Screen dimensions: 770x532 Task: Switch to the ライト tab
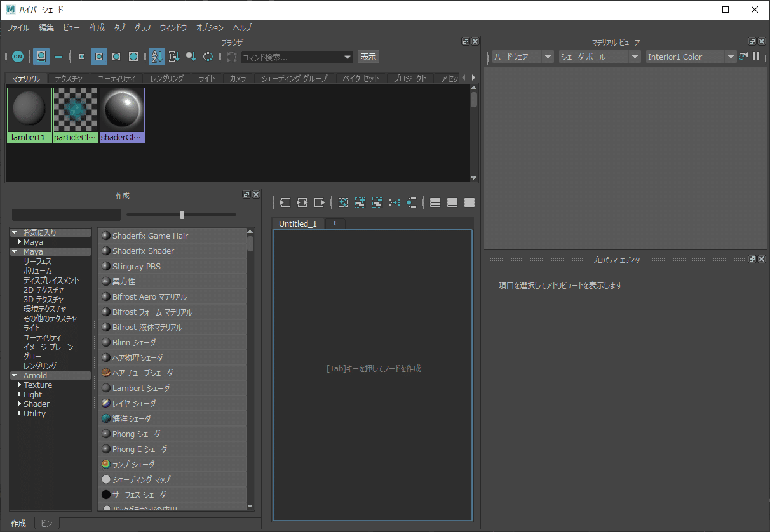pyautogui.click(x=206, y=78)
